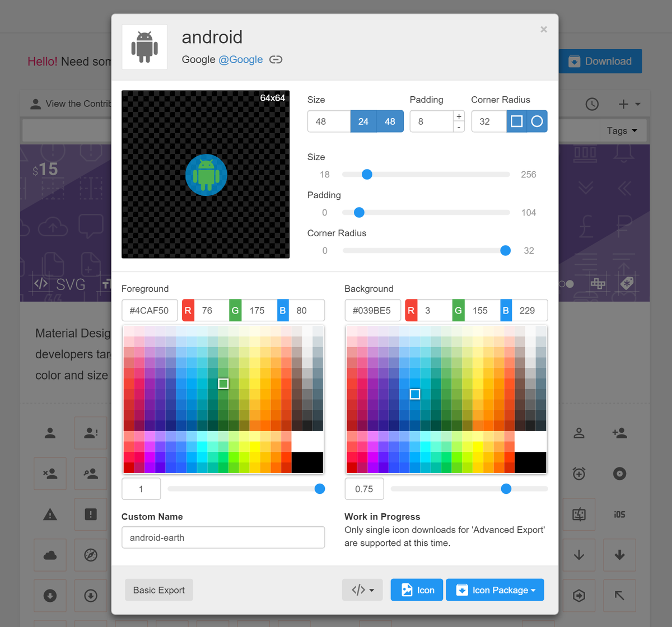The width and height of the screenshot is (672, 627).
Task: Click the selected green swatch in Foreground palette
Action: click(223, 383)
